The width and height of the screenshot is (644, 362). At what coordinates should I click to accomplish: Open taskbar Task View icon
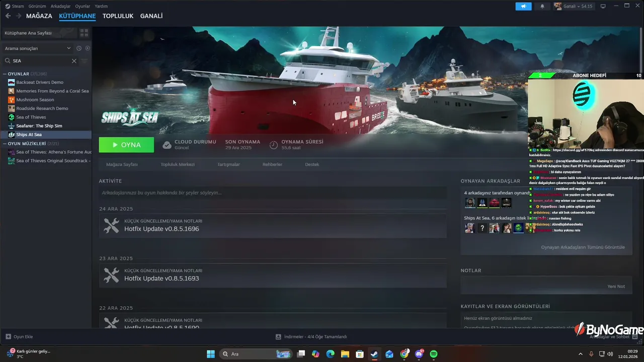coord(300,354)
